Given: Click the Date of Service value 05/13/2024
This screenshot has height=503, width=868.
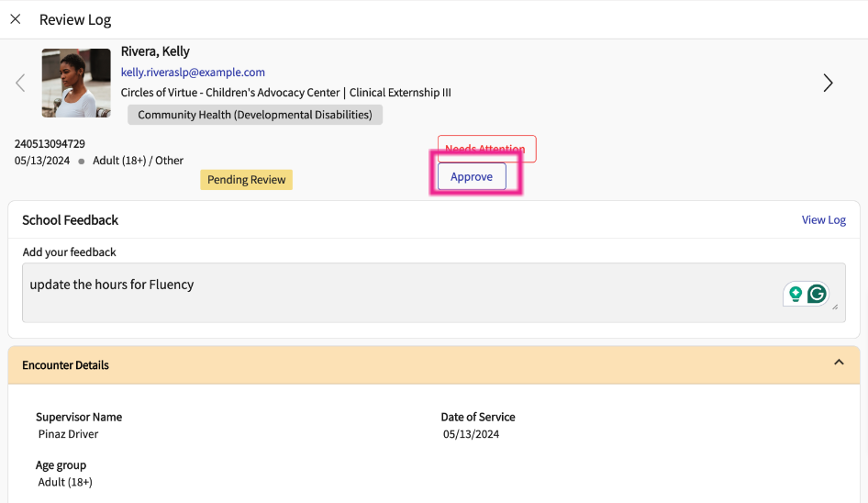Looking at the screenshot, I should [471, 434].
